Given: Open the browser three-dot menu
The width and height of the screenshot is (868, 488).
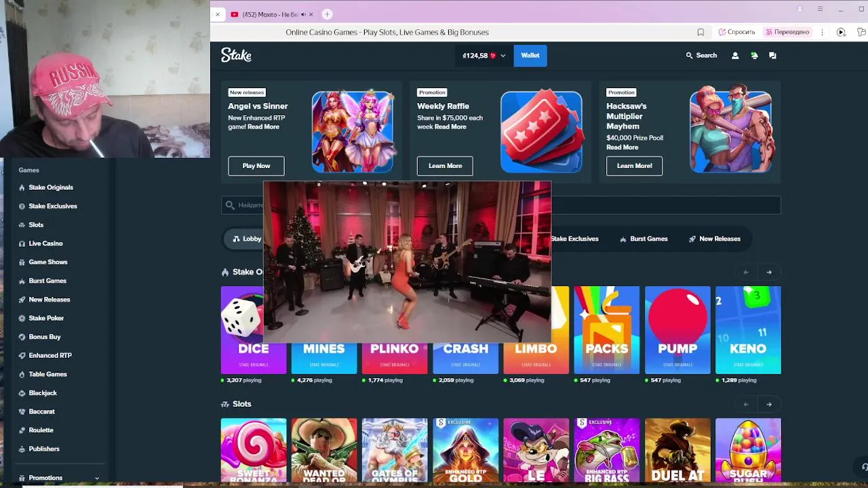Looking at the screenshot, I should (x=822, y=33).
